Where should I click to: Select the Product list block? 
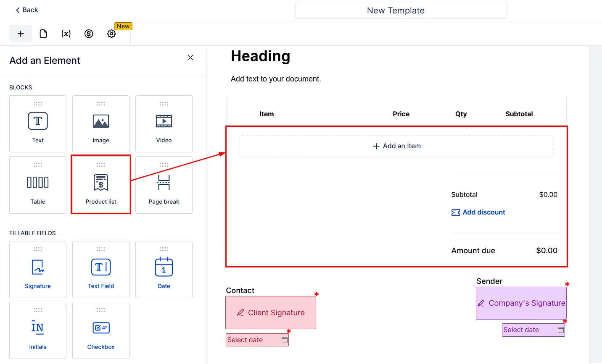coord(101,185)
